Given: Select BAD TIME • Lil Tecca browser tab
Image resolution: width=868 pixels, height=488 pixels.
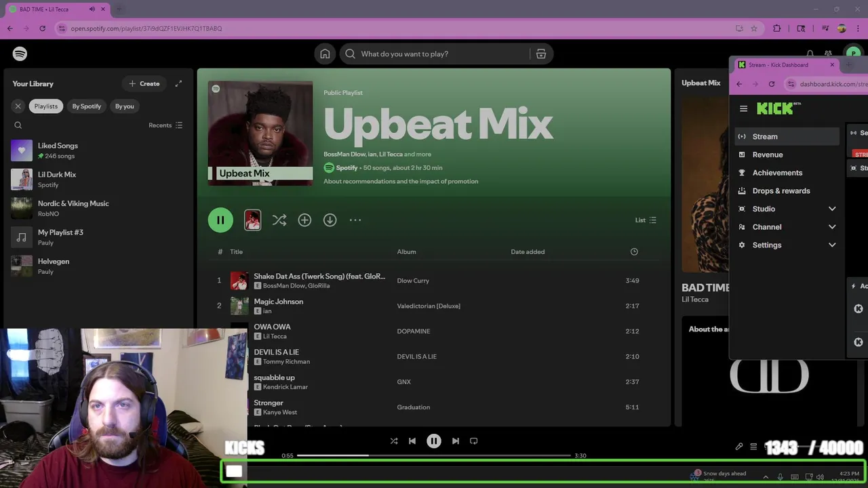Looking at the screenshot, I should pyautogui.click(x=58, y=9).
